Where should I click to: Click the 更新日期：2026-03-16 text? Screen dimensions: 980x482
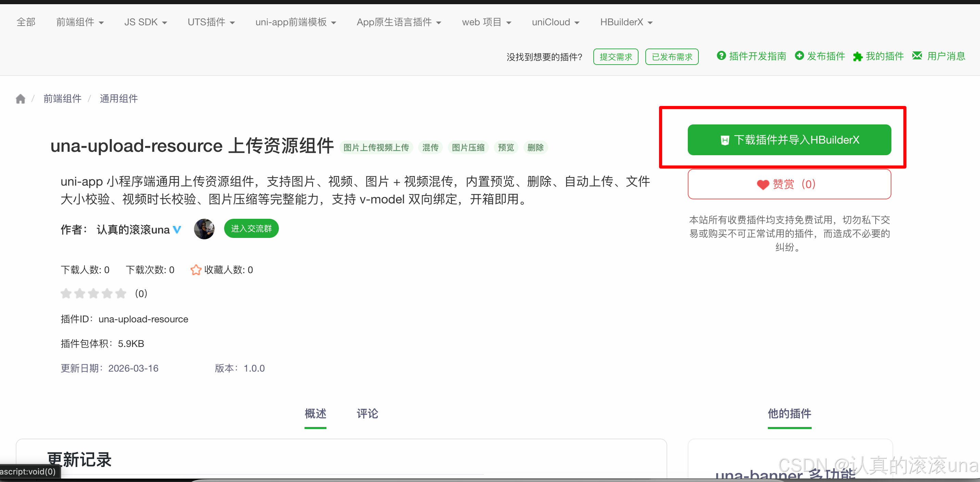[x=109, y=369]
